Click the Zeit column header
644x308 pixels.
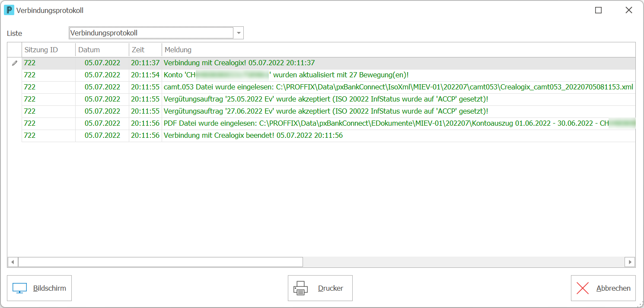(146, 50)
